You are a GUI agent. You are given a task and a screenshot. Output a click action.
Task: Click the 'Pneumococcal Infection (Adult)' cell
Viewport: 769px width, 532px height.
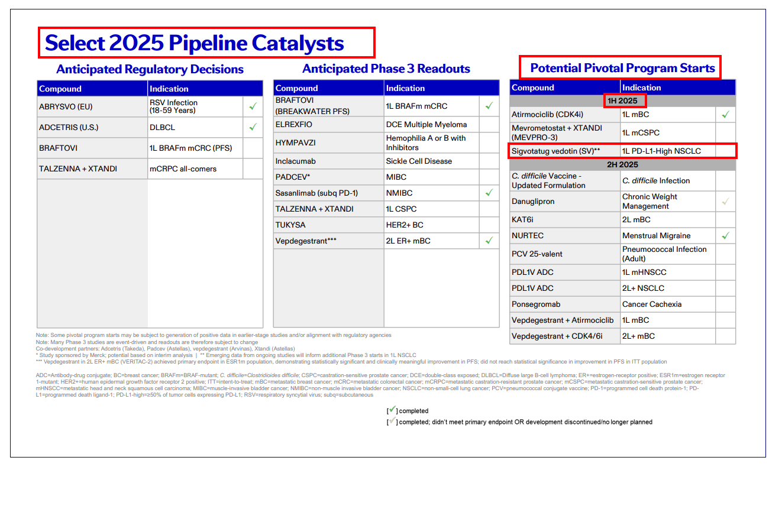pyautogui.click(x=668, y=254)
